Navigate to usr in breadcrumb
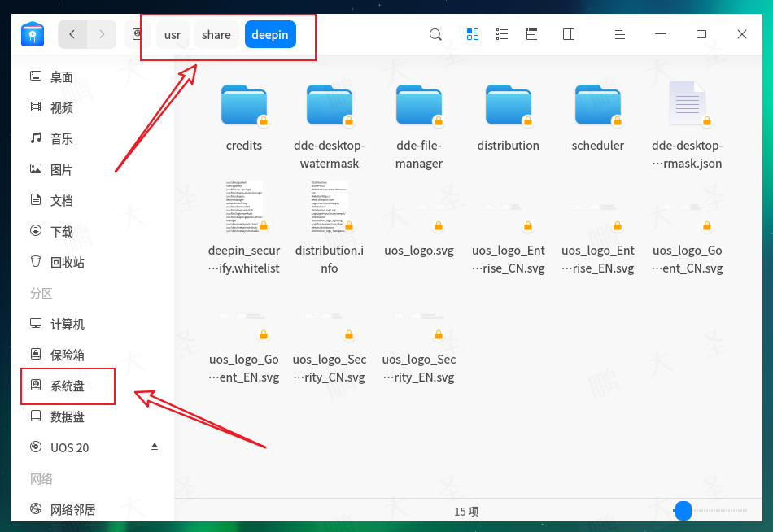The image size is (773, 532). (173, 34)
